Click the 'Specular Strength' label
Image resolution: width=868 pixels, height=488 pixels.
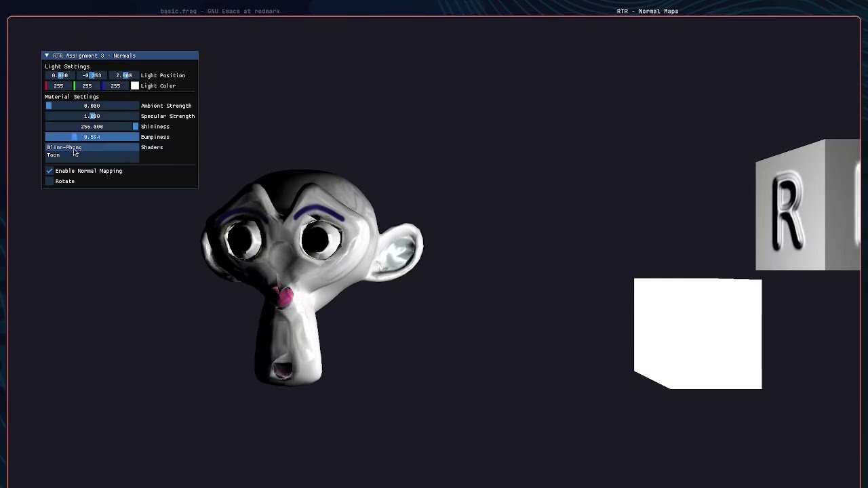coord(167,116)
